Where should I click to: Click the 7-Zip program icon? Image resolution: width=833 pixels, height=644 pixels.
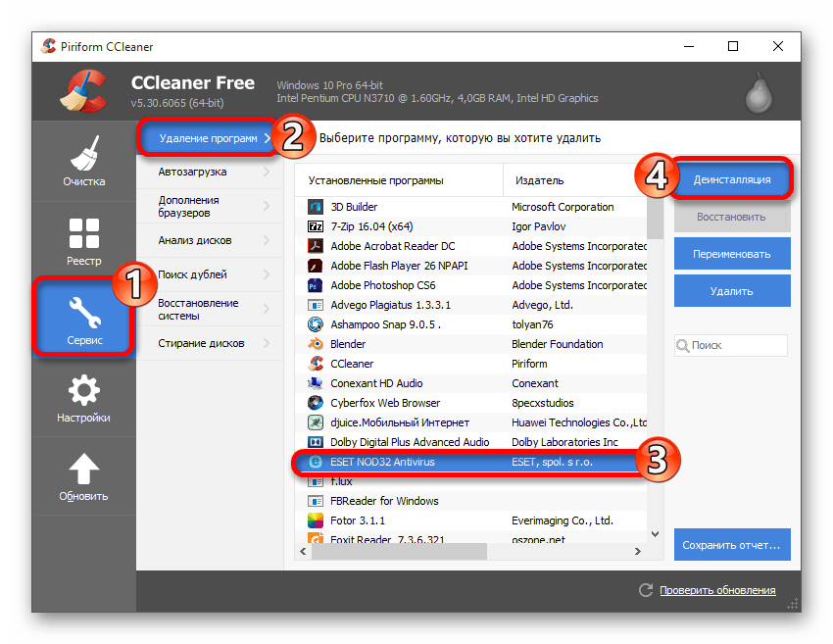(316, 226)
